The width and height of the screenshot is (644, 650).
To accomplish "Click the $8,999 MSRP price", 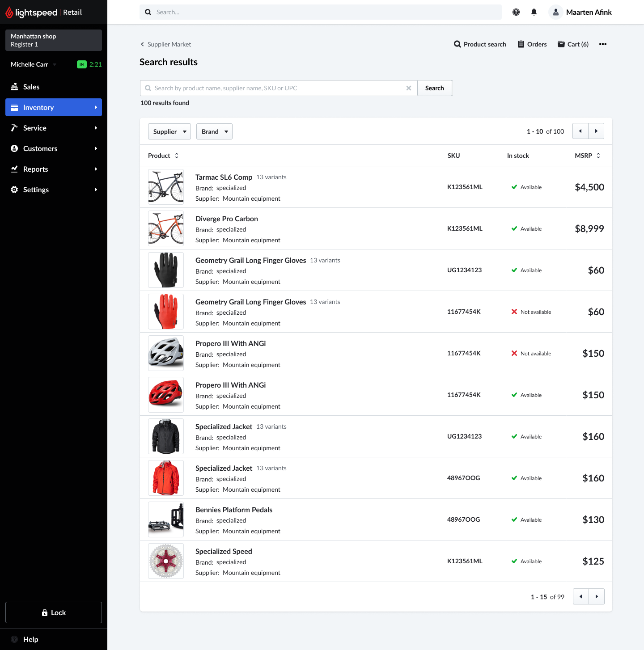I will pos(589,228).
